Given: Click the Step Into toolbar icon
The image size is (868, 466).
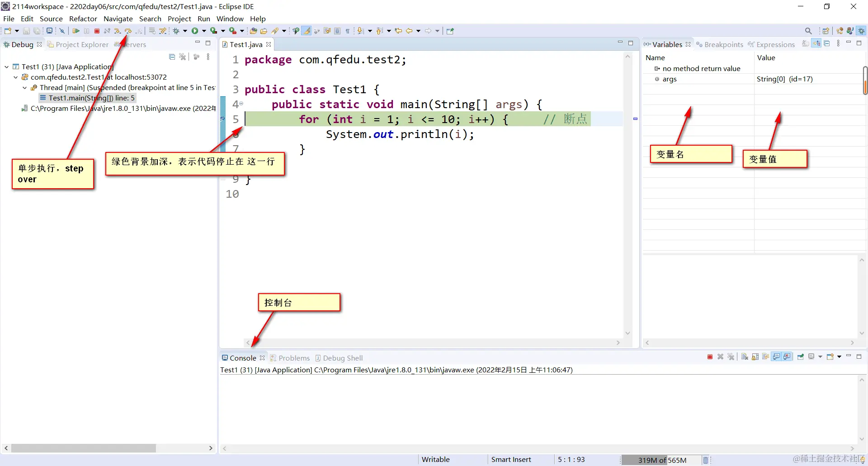Looking at the screenshot, I should pos(117,31).
